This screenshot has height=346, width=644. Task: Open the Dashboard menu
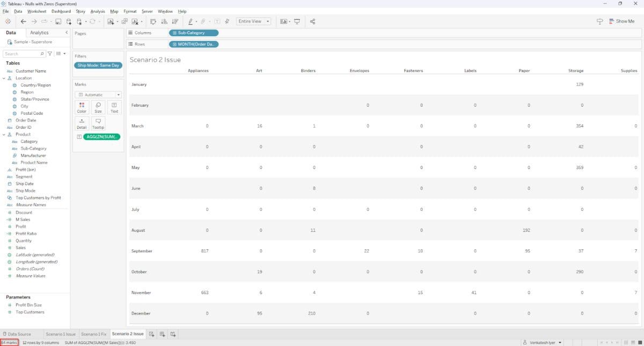pos(61,11)
